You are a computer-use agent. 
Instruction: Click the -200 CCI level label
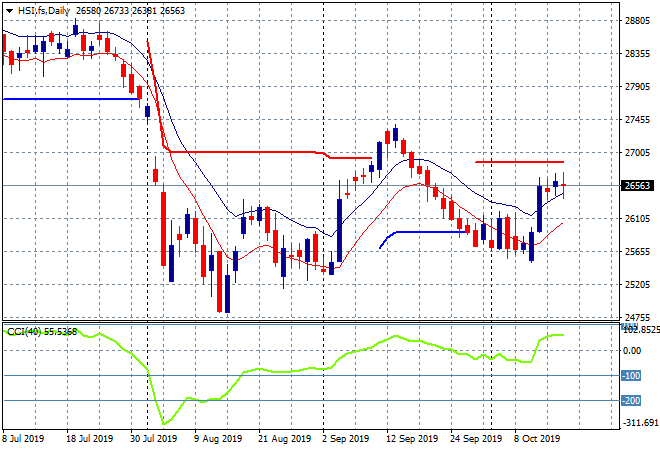point(631,400)
